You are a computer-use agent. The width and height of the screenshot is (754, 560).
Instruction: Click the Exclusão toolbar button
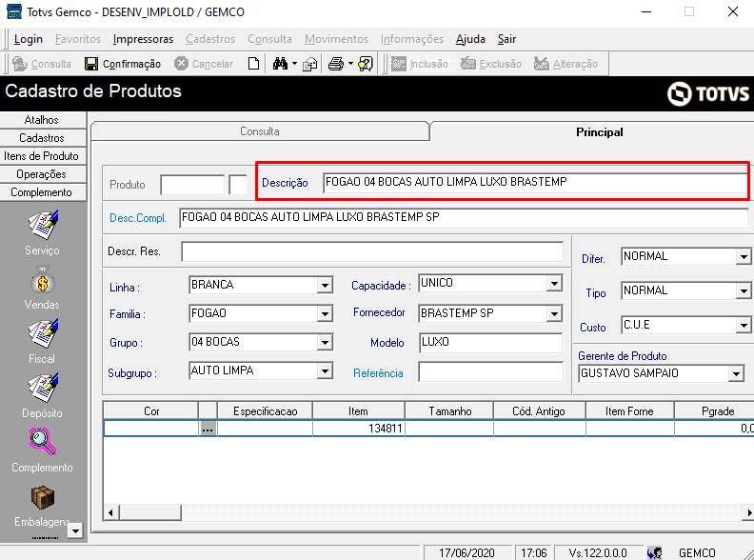click(491, 64)
